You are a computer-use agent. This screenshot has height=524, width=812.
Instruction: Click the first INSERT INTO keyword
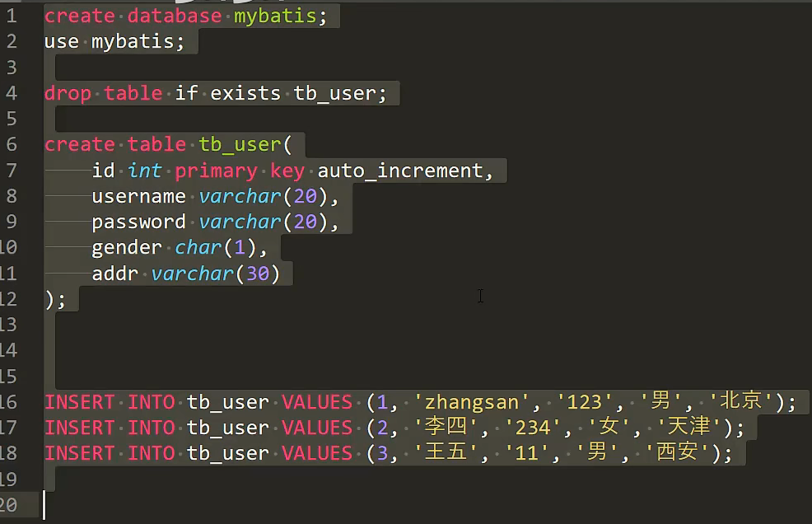point(99,401)
